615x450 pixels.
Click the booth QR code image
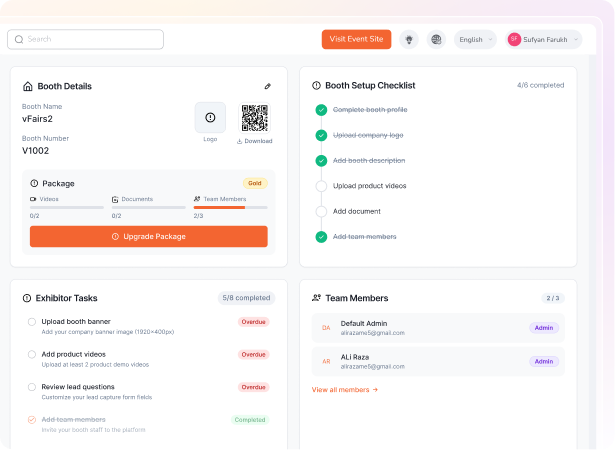[255, 118]
